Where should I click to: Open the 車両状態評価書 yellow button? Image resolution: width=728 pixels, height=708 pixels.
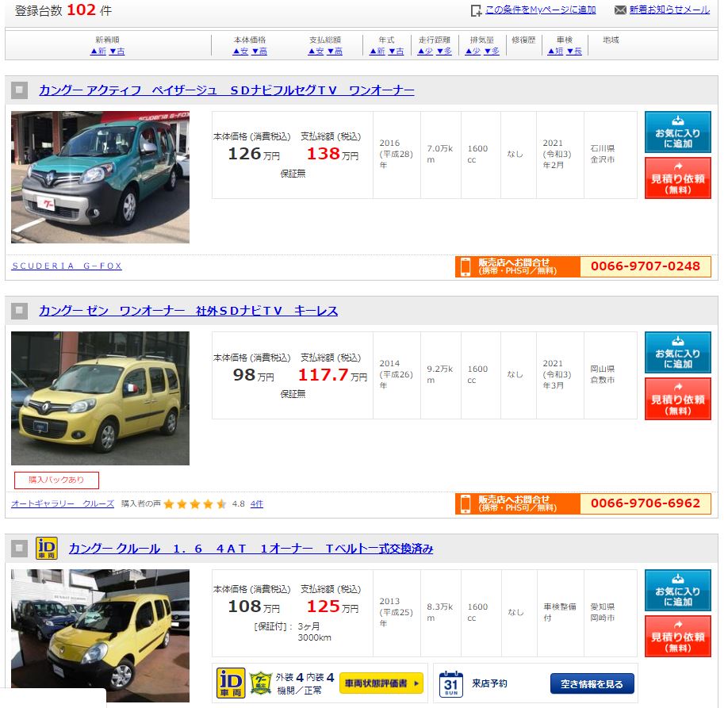(381, 683)
